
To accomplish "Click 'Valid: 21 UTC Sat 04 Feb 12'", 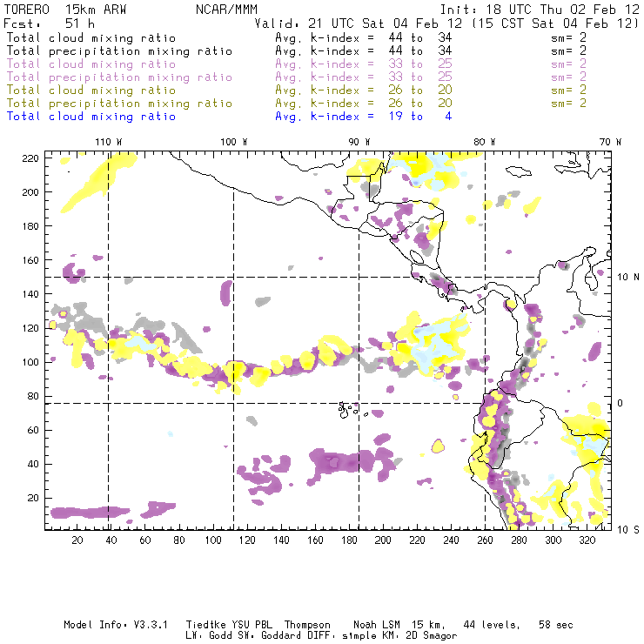I will (359, 23).
